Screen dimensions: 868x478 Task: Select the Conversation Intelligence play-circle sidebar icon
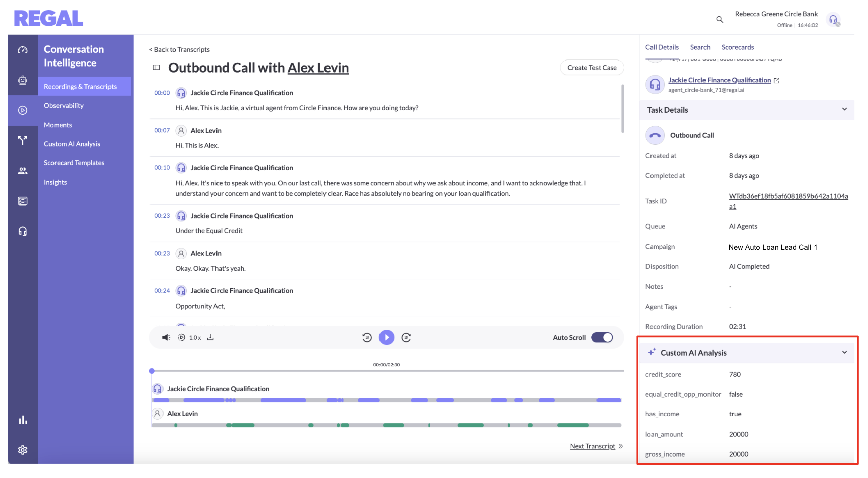click(x=23, y=110)
